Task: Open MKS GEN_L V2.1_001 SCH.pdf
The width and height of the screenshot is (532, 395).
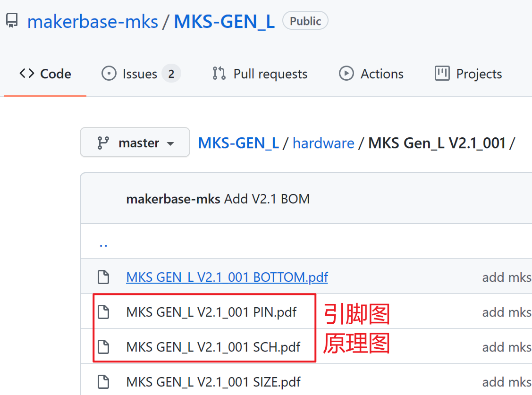Action: point(213,347)
